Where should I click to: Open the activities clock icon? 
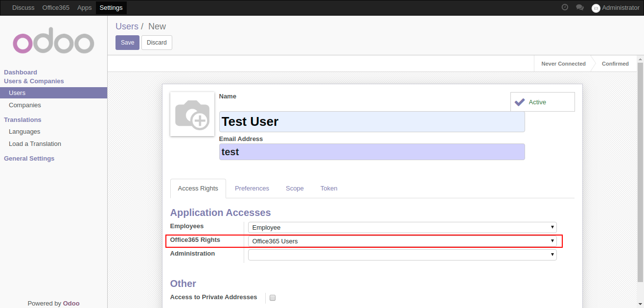565,7
